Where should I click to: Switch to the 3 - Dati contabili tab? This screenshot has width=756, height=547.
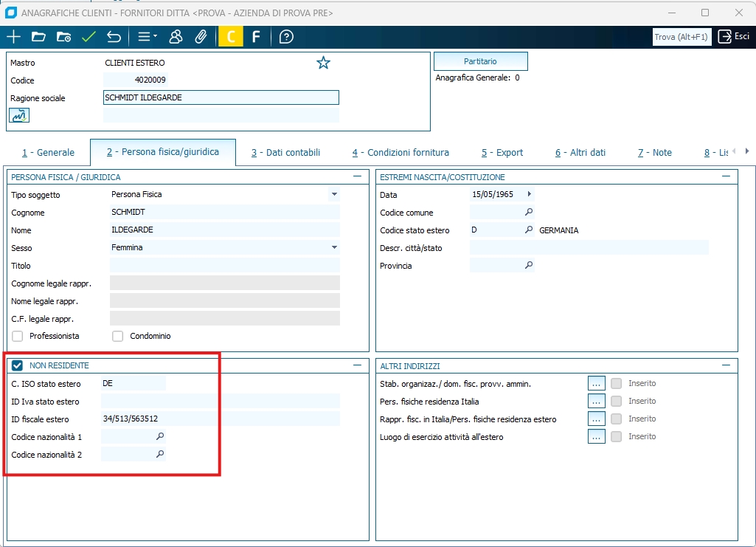point(285,153)
